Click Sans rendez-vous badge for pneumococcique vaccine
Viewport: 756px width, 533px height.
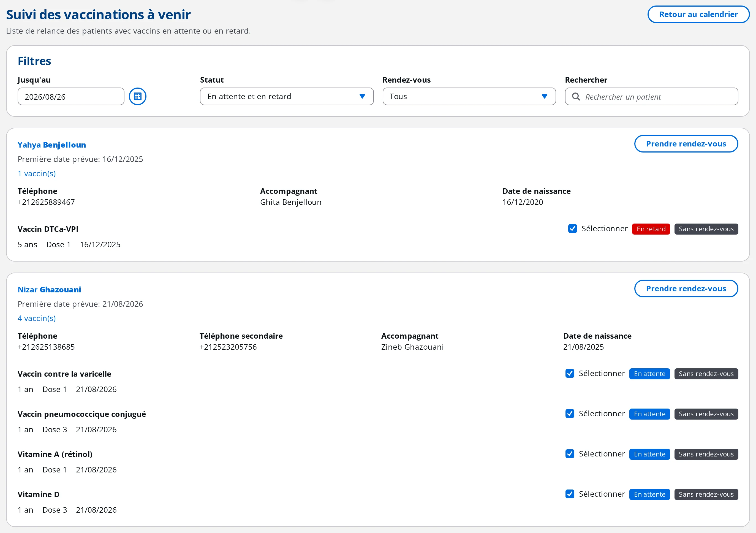coord(706,414)
